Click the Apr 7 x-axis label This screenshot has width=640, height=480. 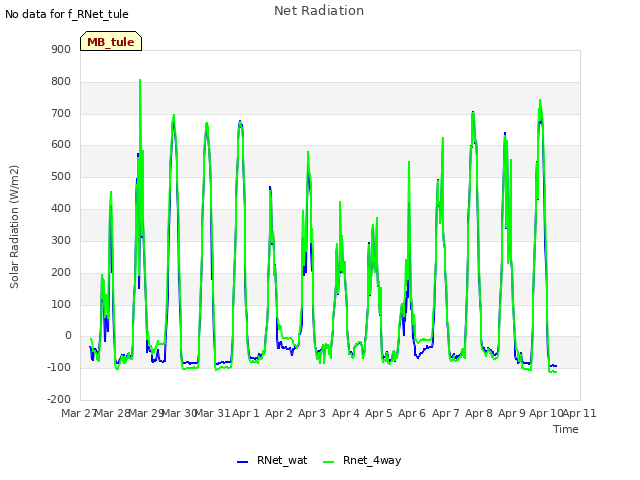click(446, 413)
